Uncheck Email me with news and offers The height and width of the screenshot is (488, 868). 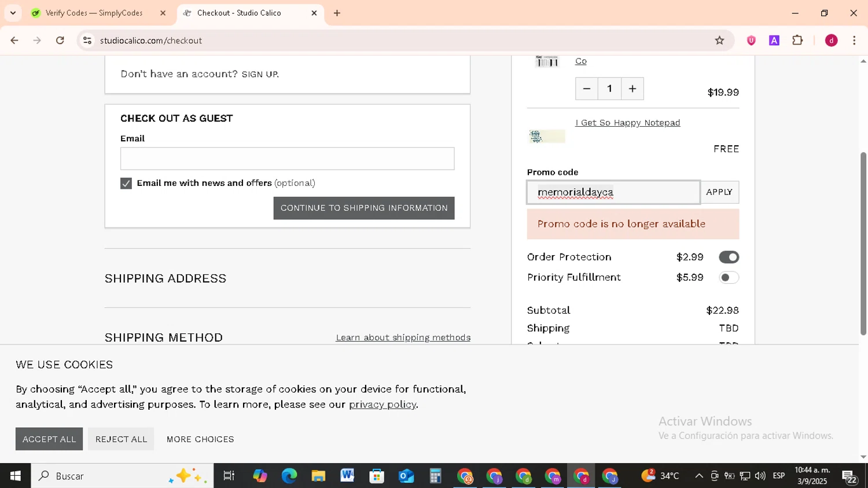[126, 184]
